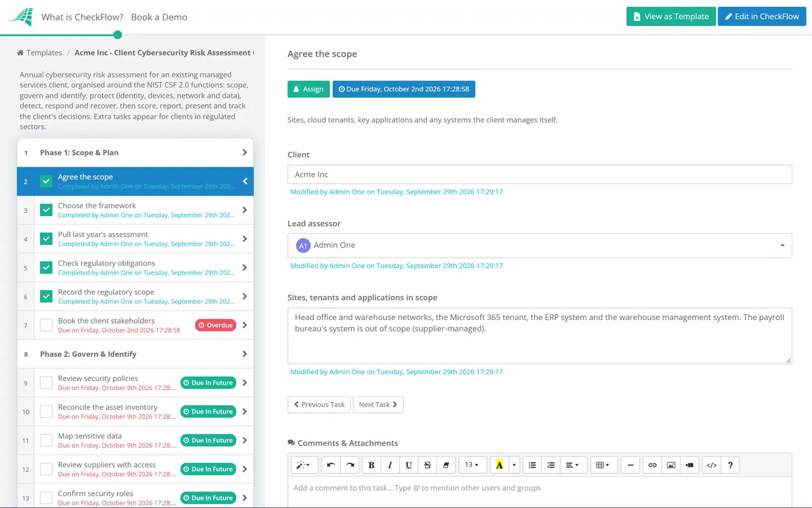Uncheck the Agree the scope task checkbox
This screenshot has width=812, height=508.
pos(46,181)
